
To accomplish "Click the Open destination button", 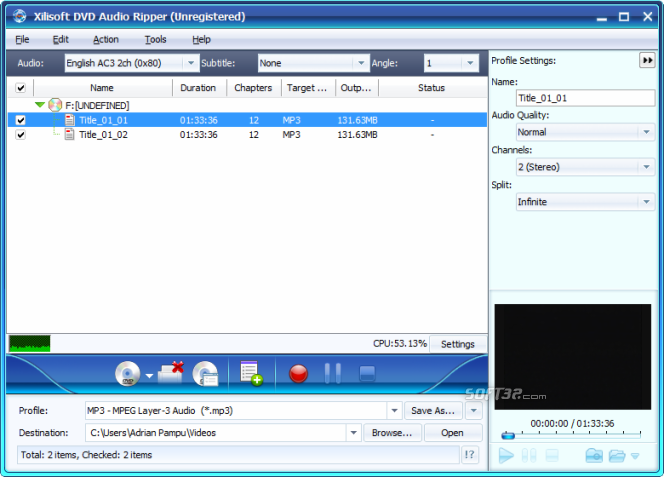I will (x=452, y=433).
